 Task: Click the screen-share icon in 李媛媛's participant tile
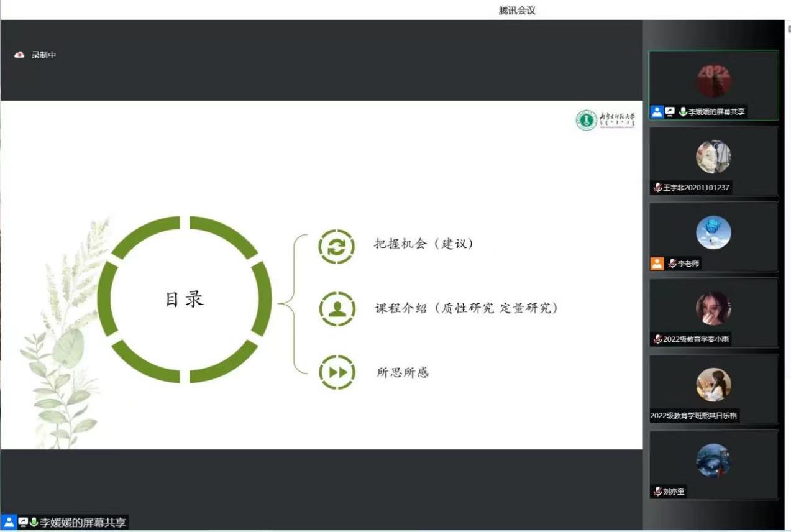coord(670,112)
